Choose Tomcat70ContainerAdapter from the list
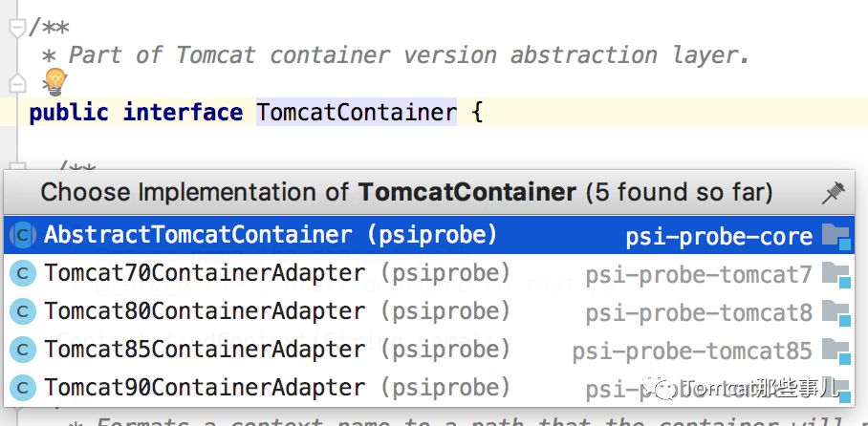868x426 pixels. tap(204, 274)
